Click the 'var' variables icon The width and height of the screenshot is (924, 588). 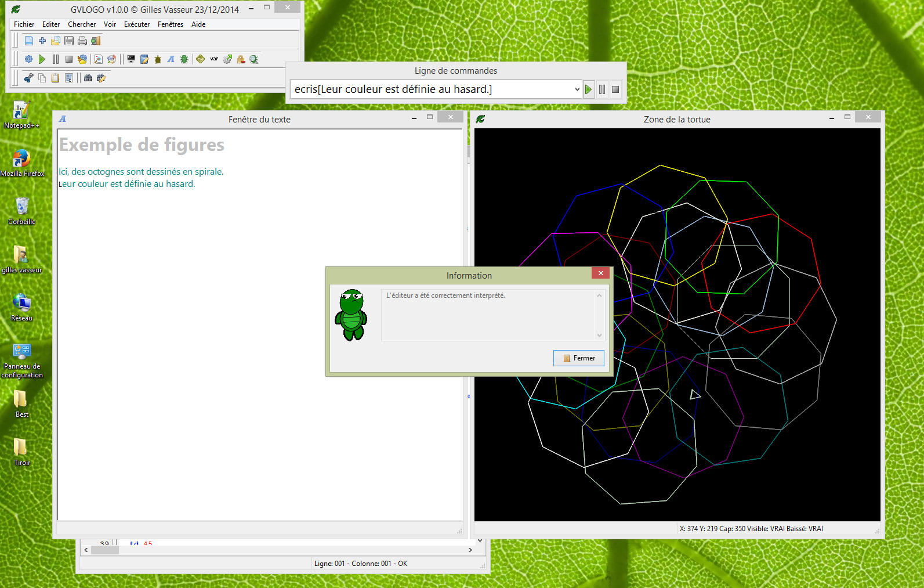coord(214,59)
